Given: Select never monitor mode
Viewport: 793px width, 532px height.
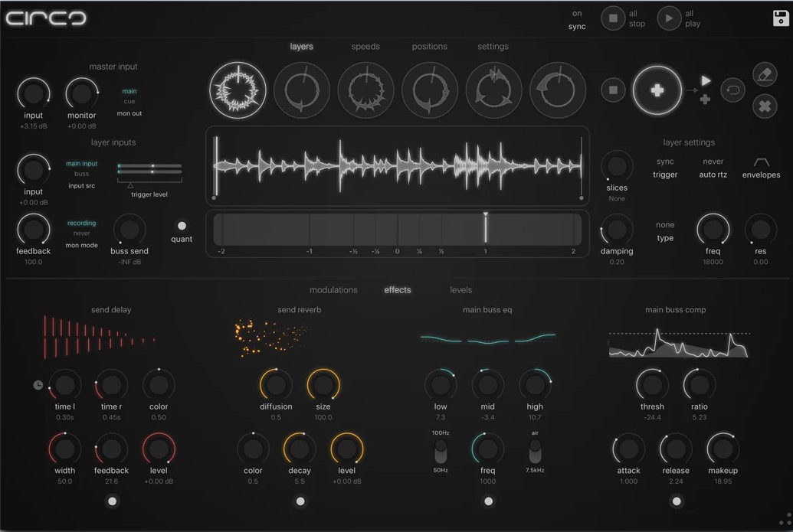Looking at the screenshot, I should [x=81, y=233].
